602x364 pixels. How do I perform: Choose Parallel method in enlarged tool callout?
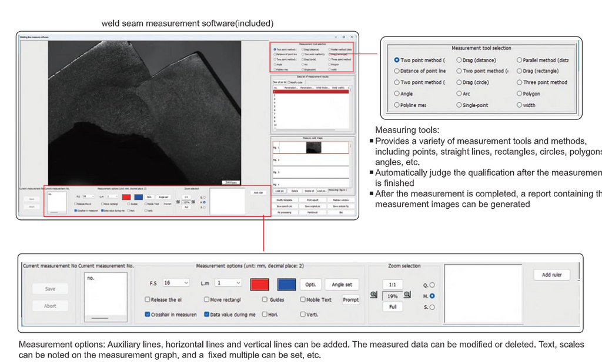point(519,60)
